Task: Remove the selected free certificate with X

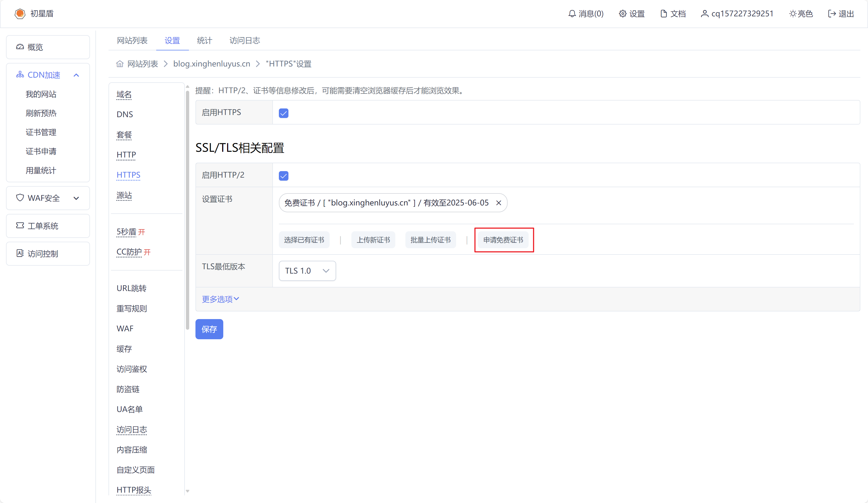Action: point(498,203)
